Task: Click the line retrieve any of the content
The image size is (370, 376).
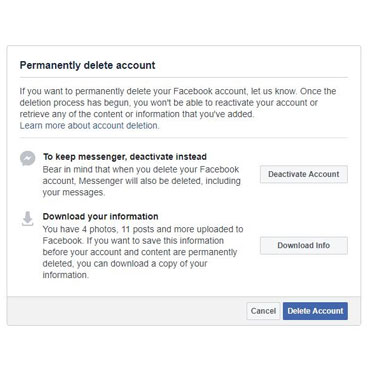Action: (137, 114)
